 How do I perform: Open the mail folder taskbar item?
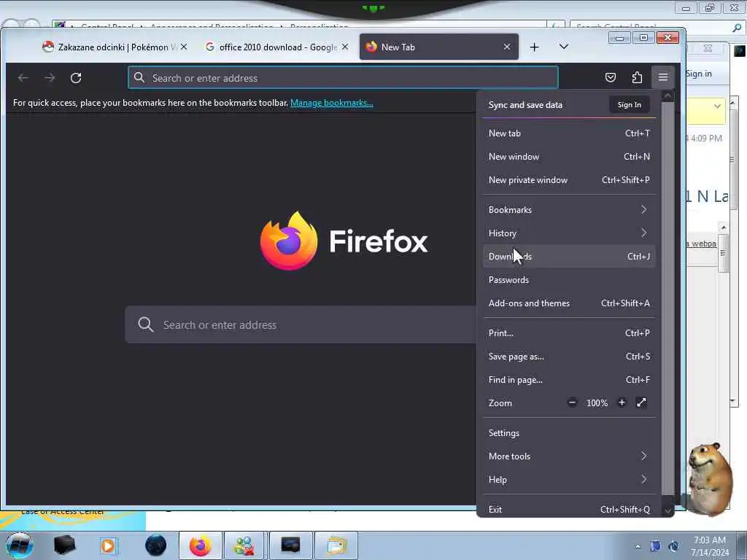coord(336,545)
